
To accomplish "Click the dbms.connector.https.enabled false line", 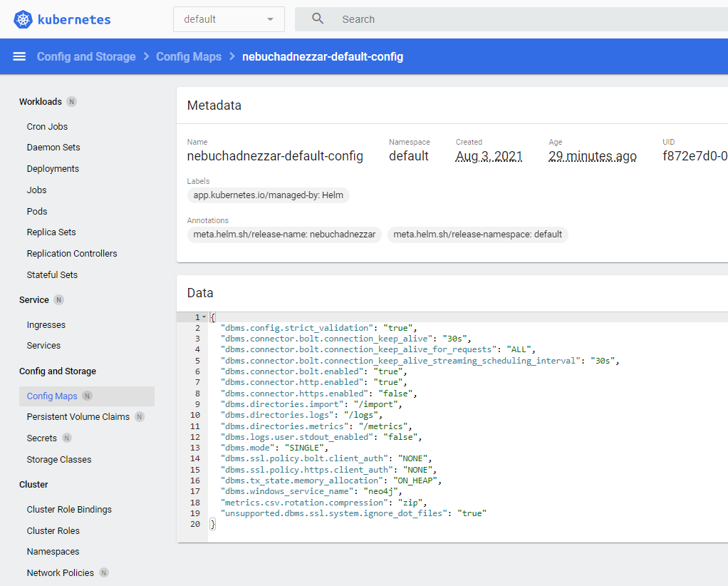I will click(x=319, y=394).
